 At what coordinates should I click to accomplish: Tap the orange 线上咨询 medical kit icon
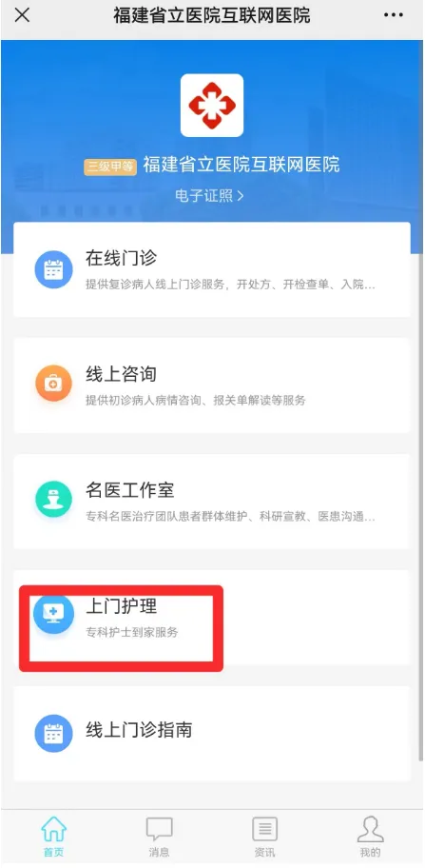point(53,383)
